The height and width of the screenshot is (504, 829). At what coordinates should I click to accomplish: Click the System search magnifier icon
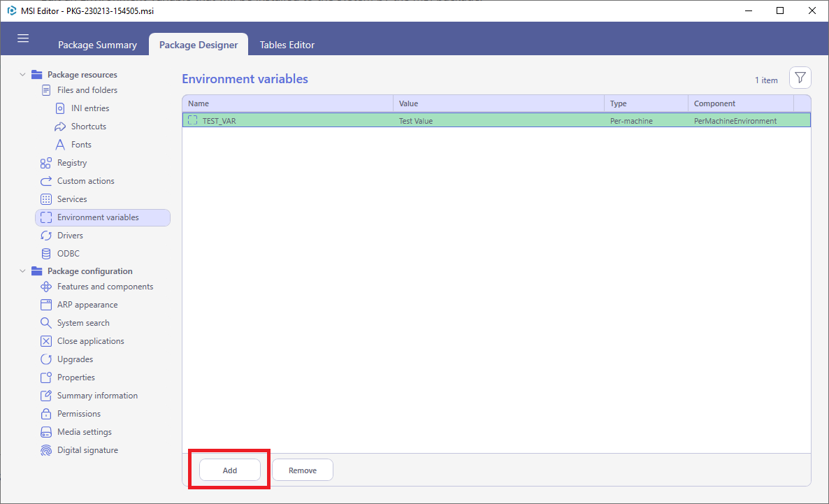coord(46,323)
